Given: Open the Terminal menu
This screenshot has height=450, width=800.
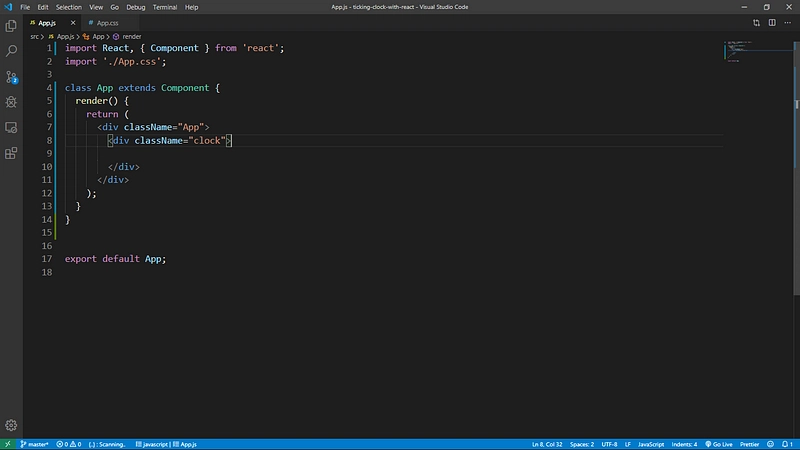Looking at the screenshot, I should [x=165, y=7].
